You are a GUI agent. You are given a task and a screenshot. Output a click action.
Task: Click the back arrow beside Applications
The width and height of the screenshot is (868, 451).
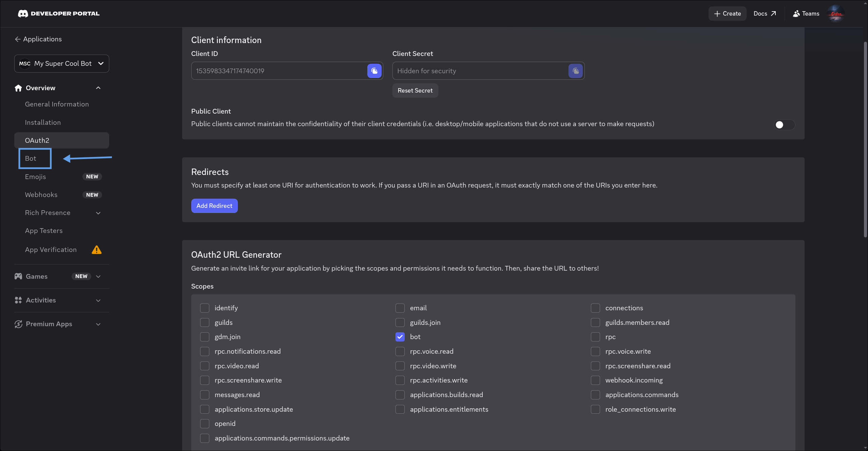pos(18,39)
